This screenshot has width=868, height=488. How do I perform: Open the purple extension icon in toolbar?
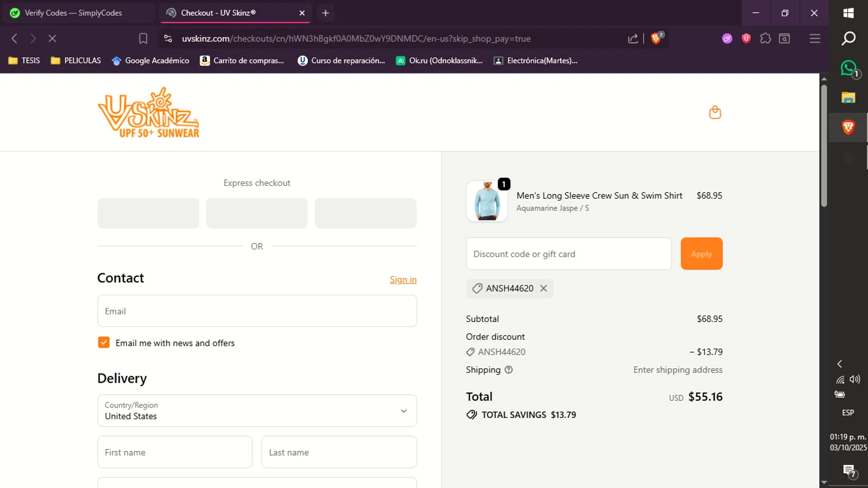coord(727,39)
